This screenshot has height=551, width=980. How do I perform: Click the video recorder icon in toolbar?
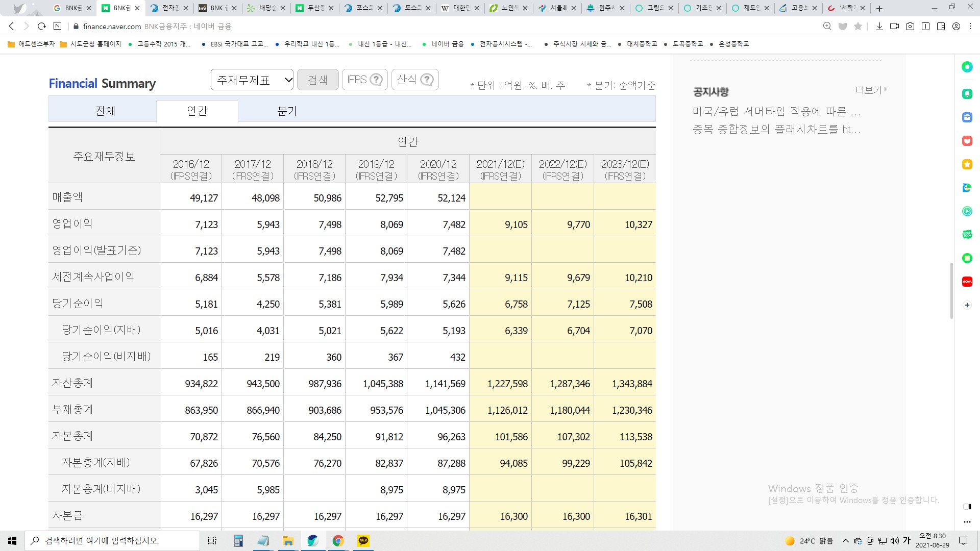pos(894,26)
